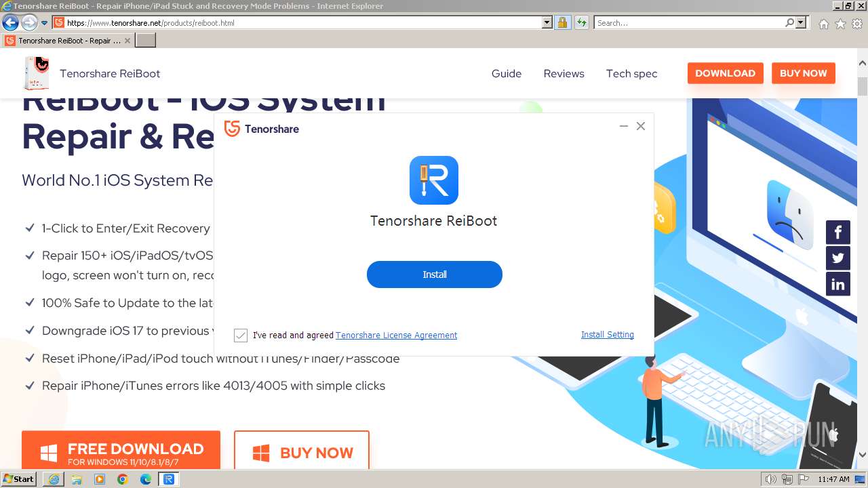Click the Tenorshare logo in installer
The image size is (868, 488).
coord(262,129)
